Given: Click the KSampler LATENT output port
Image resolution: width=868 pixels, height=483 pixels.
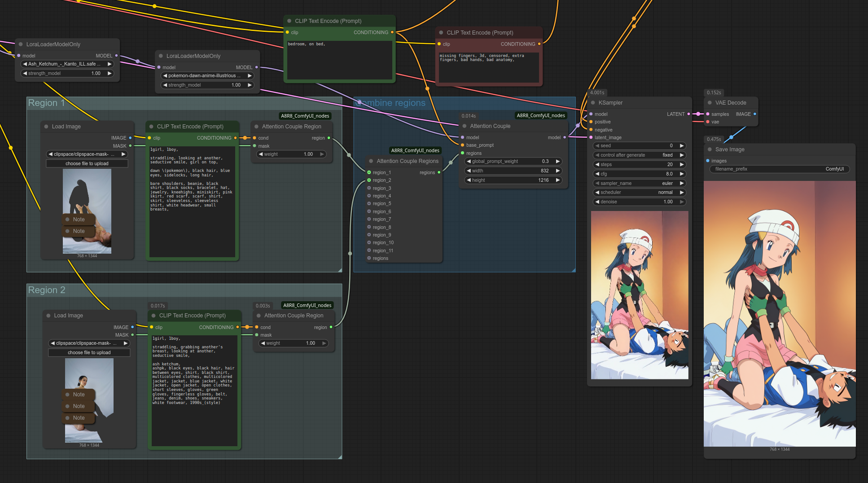Looking at the screenshot, I should [x=688, y=114].
